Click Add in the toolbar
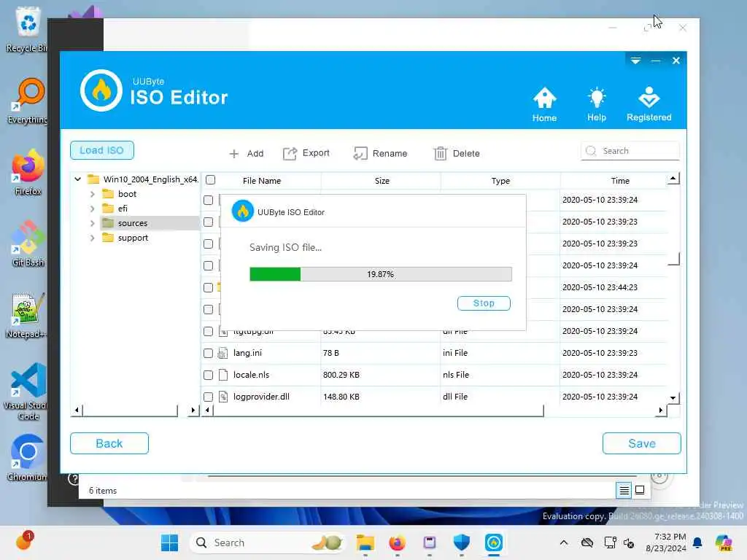Screen dimensions: 747x560 coord(247,153)
